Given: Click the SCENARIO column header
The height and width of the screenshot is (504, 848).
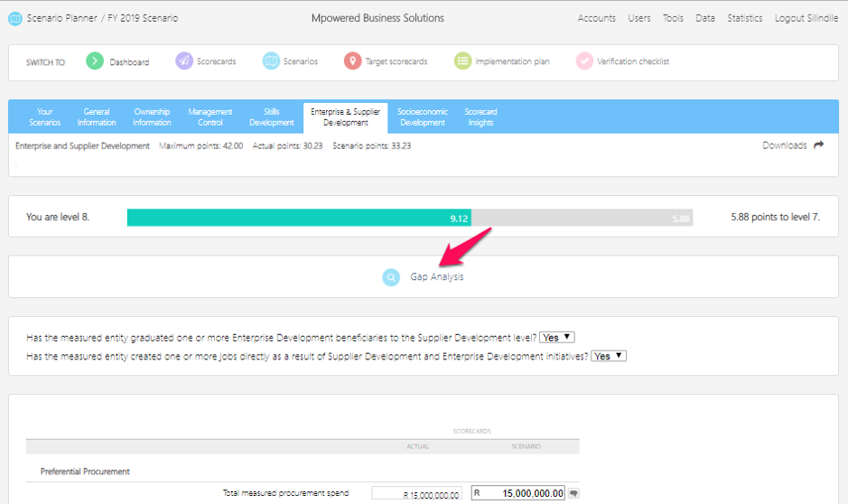Looking at the screenshot, I should 527,446.
